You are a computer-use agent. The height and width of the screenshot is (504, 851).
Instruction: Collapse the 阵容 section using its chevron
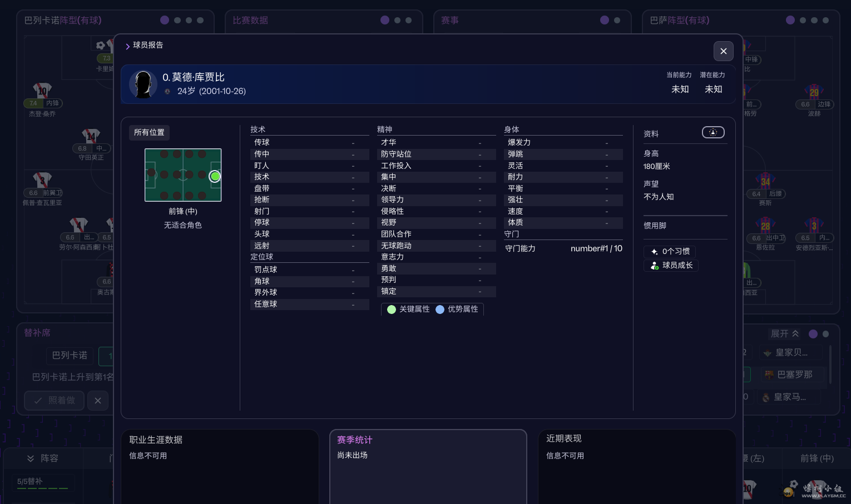point(31,458)
